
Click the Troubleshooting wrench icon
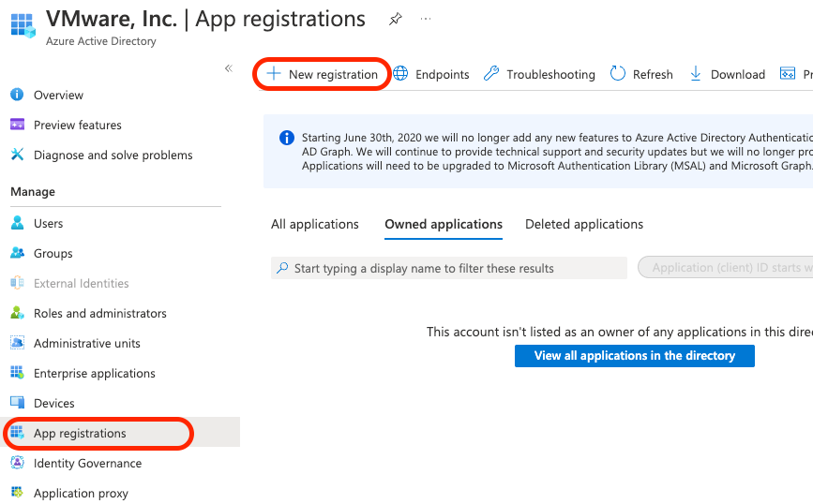[491, 74]
